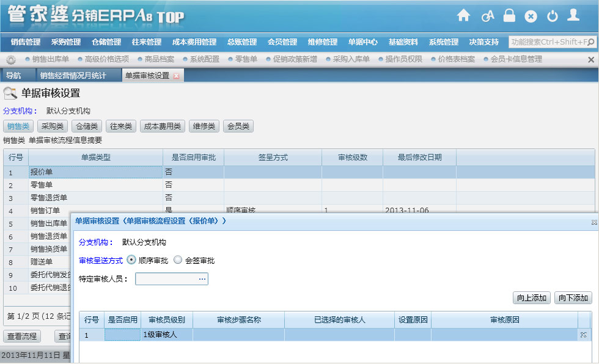Viewport: 599px width, 364px height.
Task: Open the 特定审核人员 selector ellipsis
Action: [202, 279]
